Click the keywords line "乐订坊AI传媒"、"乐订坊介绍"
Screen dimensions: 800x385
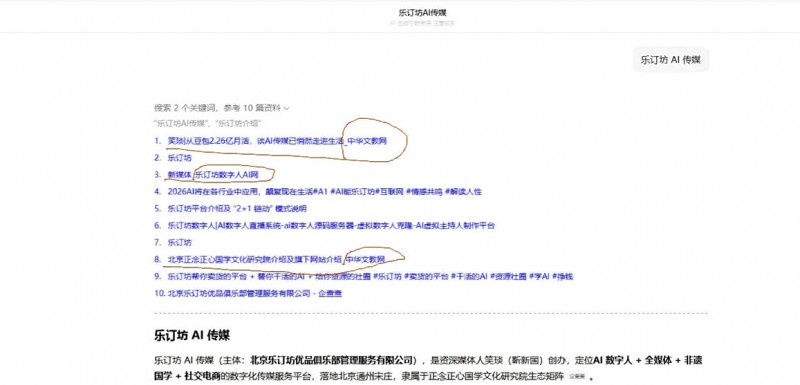click(208, 123)
